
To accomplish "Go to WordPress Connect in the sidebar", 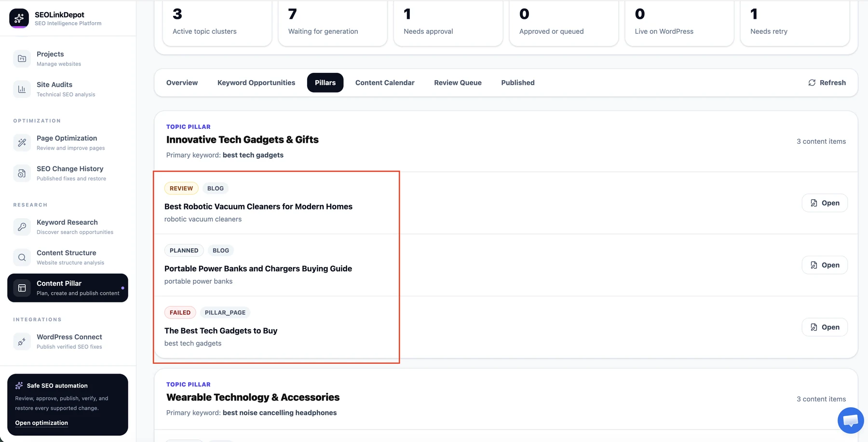I will click(68, 342).
